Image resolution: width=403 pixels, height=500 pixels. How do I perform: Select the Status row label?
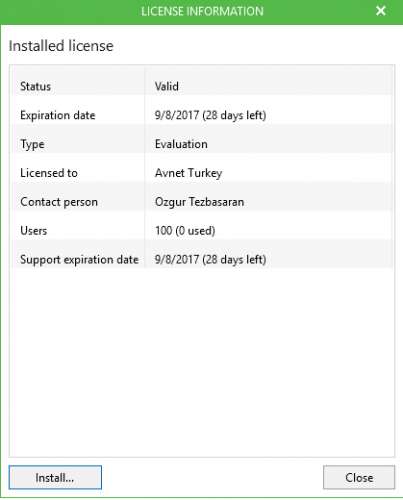(35, 86)
